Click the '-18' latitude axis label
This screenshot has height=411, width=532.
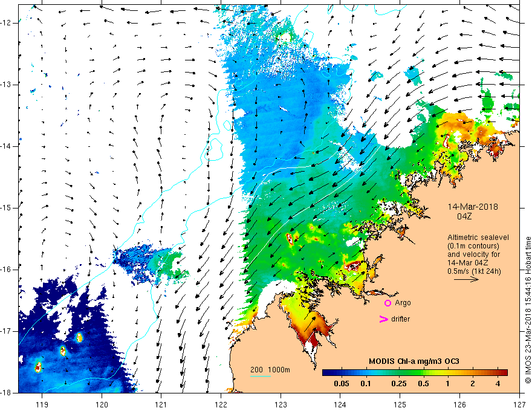[7, 393]
